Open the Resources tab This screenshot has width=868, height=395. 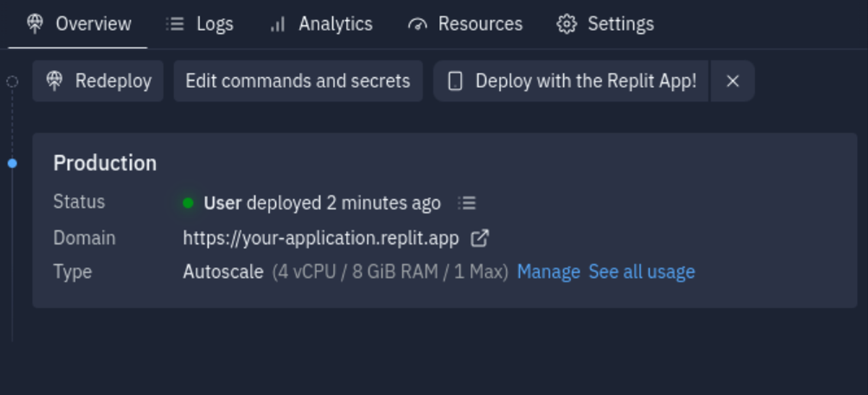pyautogui.click(x=465, y=24)
